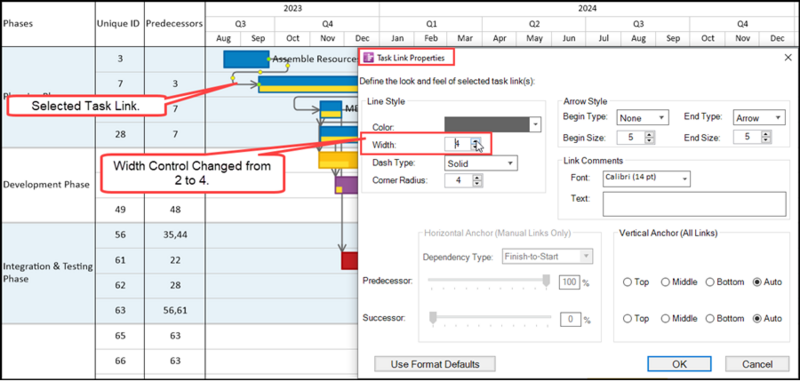The image size is (800, 381).
Task: Click the Predecessor percent field
Action: click(x=570, y=282)
